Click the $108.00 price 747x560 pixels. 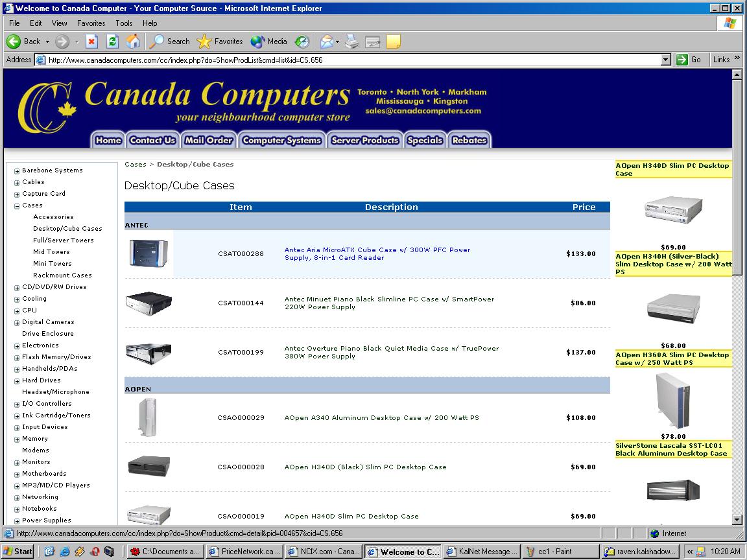[581, 417]
